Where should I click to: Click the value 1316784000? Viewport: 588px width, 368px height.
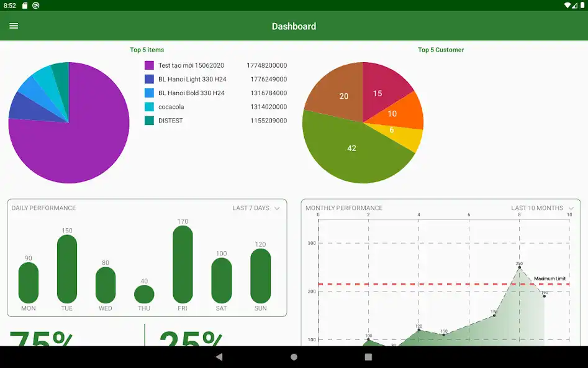[x=268, y=93]
